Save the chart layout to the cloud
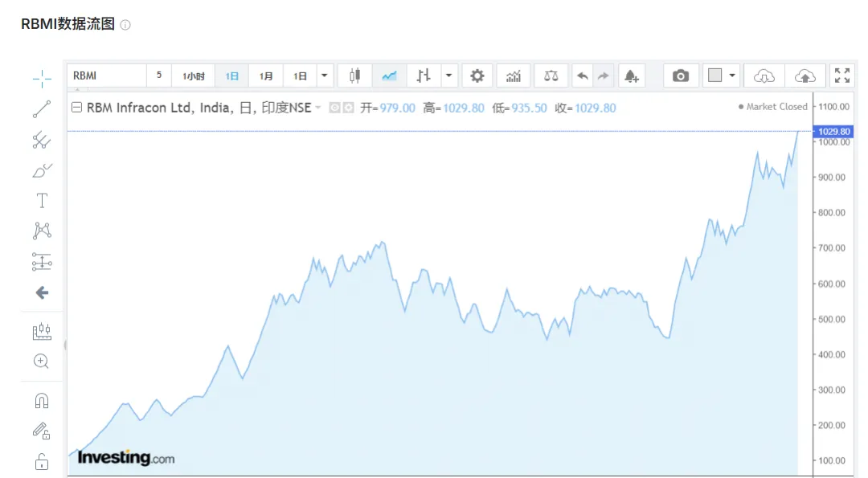Viewport: 868px width, 478px height. pos(805,76)
